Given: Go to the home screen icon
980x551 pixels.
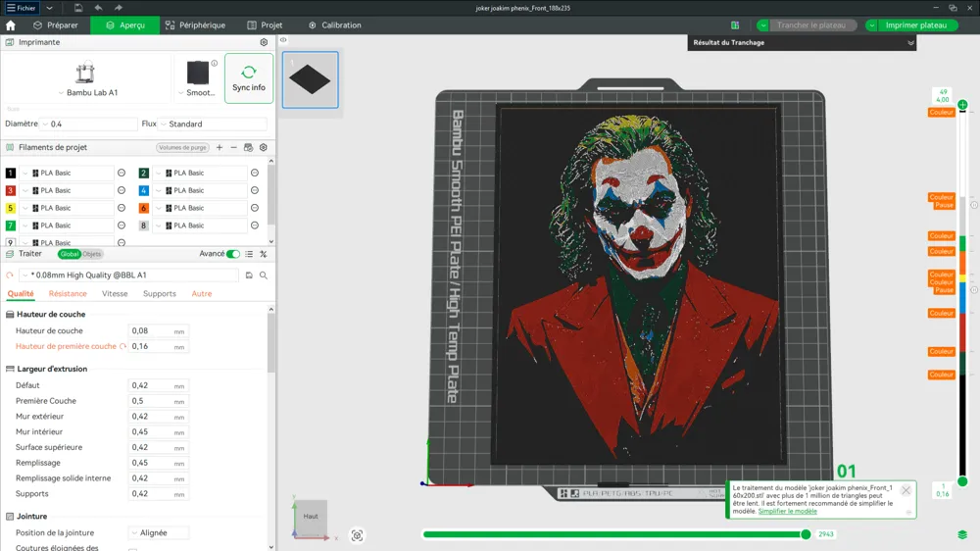Looking at the screenshot, I should 11,25.
